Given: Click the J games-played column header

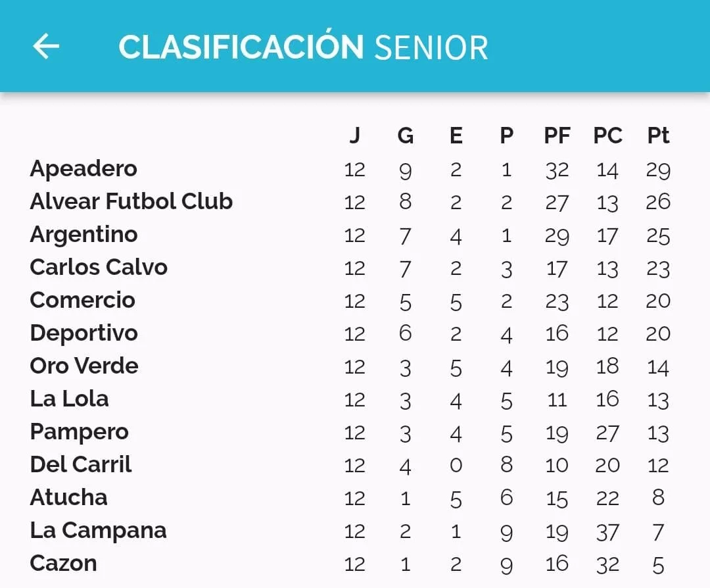Looking at the screenshot, I should tap(354, 136).
